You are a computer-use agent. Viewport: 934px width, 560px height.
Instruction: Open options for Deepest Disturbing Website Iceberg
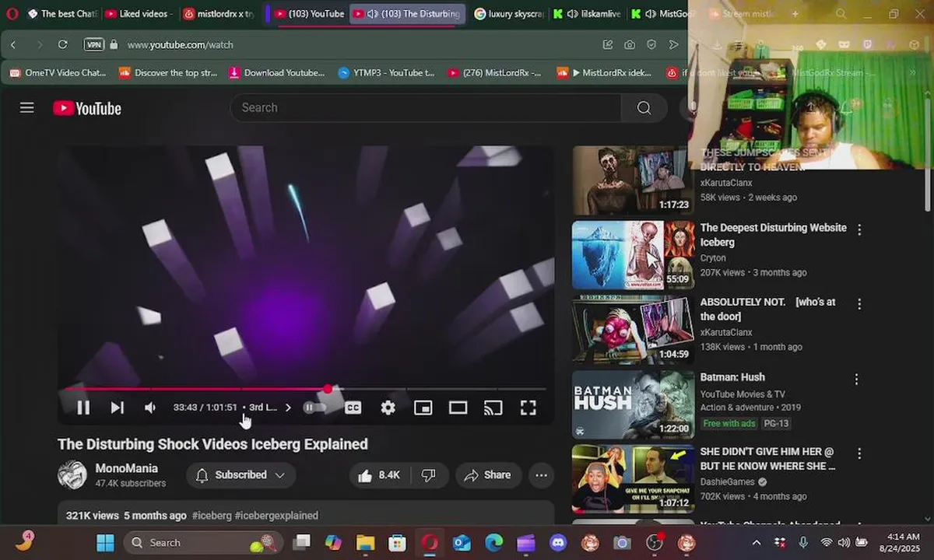[859, 230]
